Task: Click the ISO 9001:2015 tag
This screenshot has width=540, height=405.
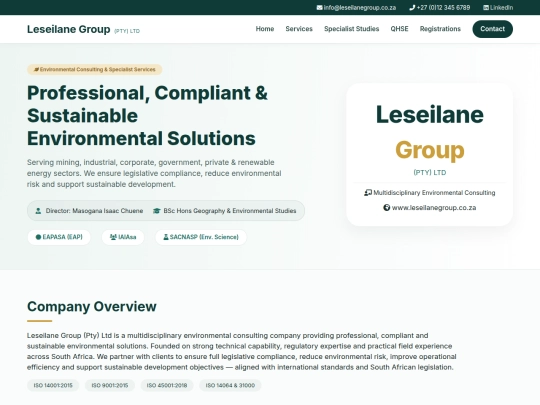Action: pos(110,385)
